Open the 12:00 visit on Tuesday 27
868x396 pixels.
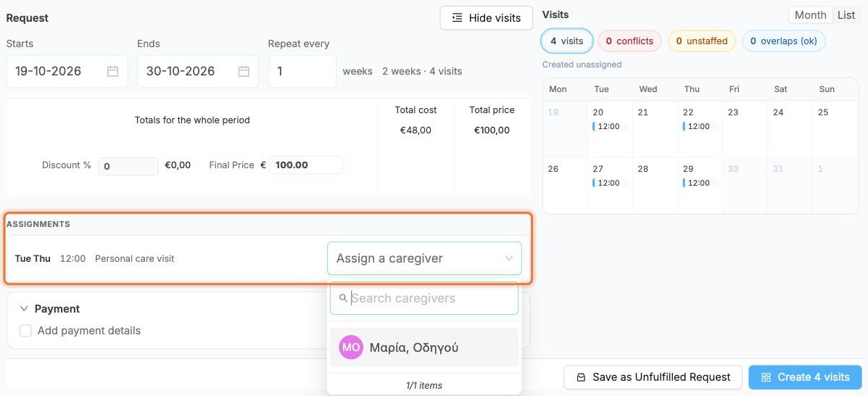609,183
